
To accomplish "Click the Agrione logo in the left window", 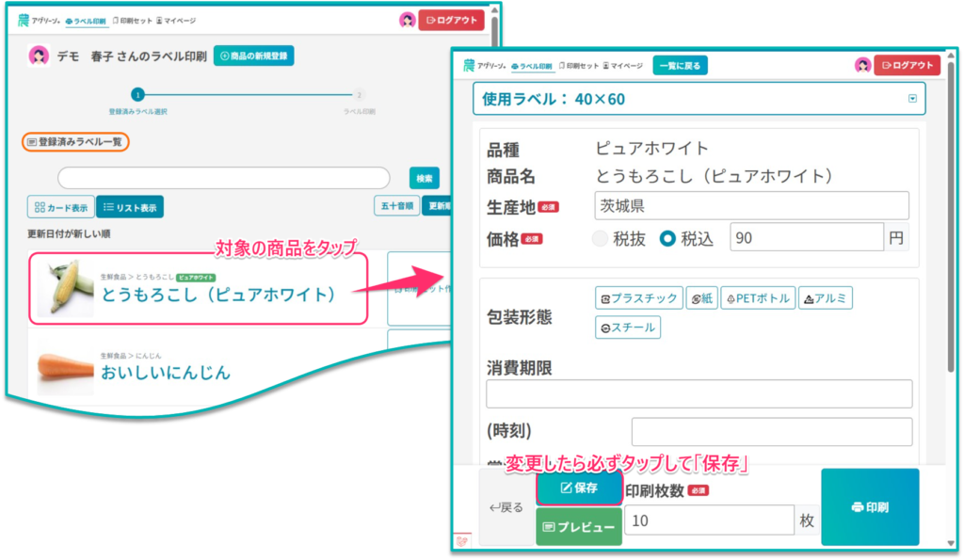I will point(38,20).
